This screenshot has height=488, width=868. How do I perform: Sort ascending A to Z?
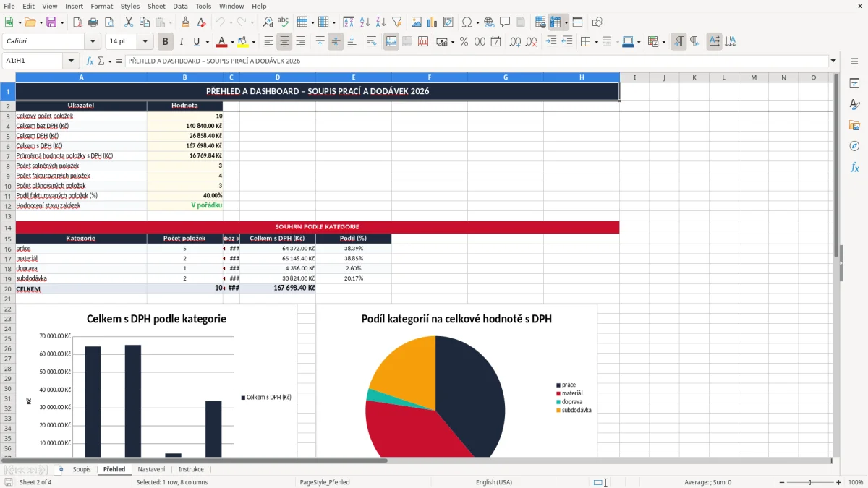pos(365,22)
